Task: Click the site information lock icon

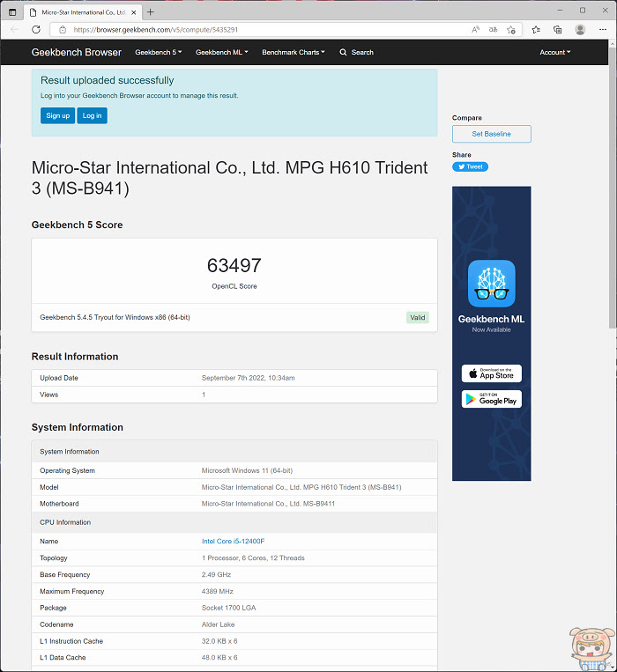Action: (63, 30)
